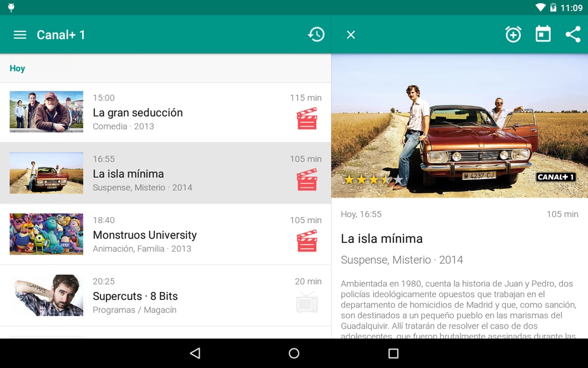This screenshot has height=368, width=588.
Task: Select La isla mínima in the program list
Action: [165, 173]
